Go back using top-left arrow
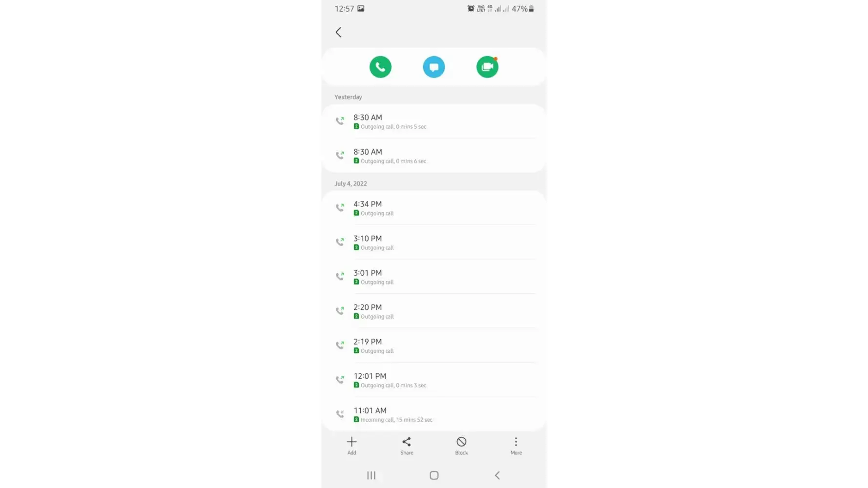868x488 pixels. coord(338,32)
